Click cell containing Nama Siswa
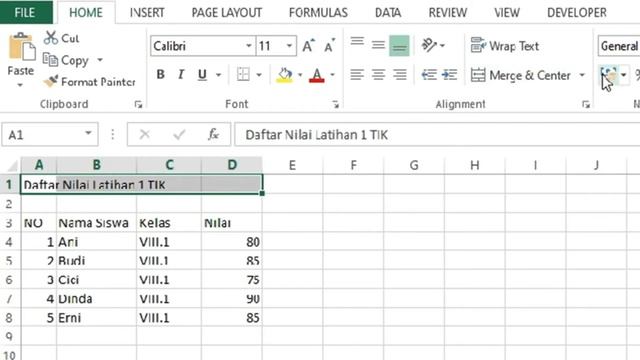The image size is (640, 360). coord(96,223)
